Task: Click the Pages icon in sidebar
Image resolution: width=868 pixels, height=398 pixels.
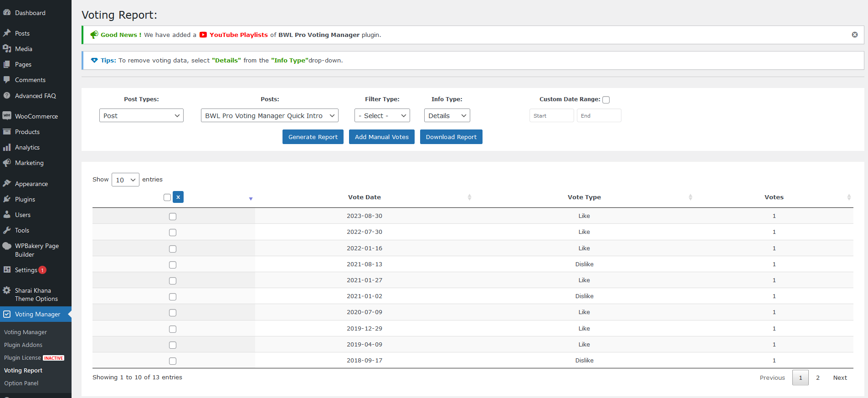Action: coord(7,64)
